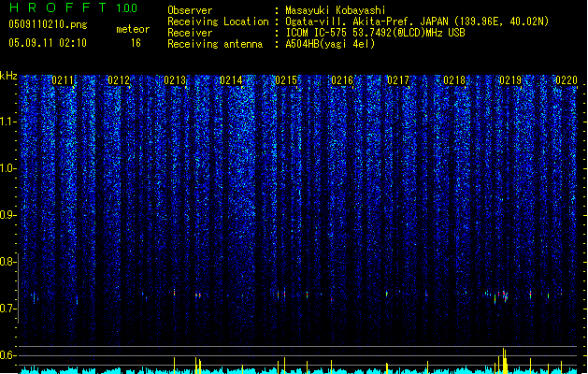The height and width of the screenshot is (374, 588).
Task: Click the 0220 time marker
Action: [x=566, y=80]
